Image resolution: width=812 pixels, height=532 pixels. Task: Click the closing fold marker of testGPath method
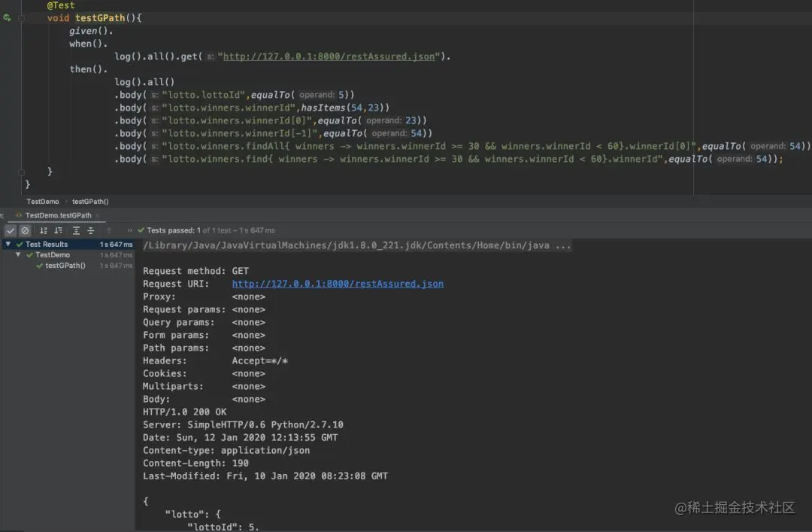pos(21,172)
